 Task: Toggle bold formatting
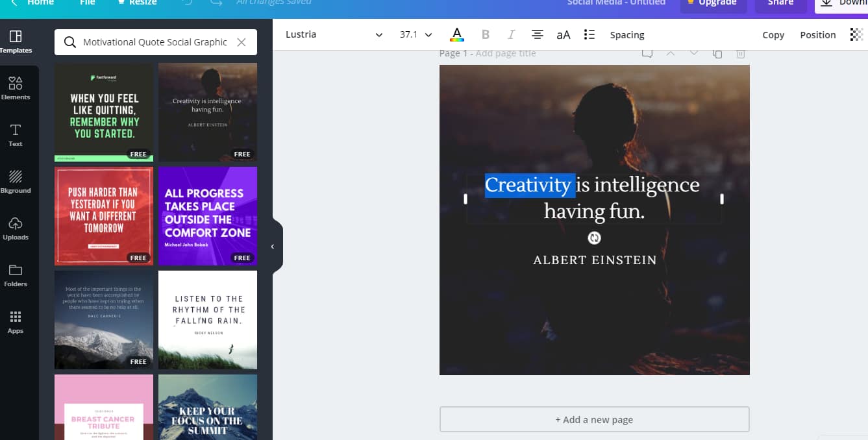point(486,34)
